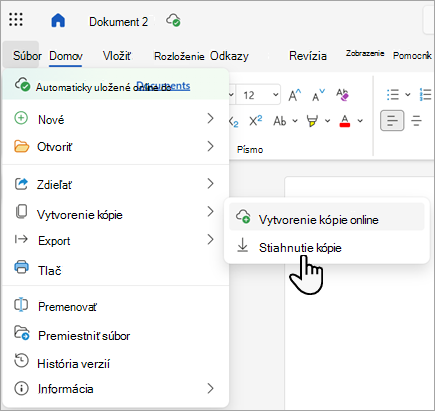The width and height of the screenshot is (435, 411).
Task: Click the Premiestniť súbor folder icon
Action: 22,333
